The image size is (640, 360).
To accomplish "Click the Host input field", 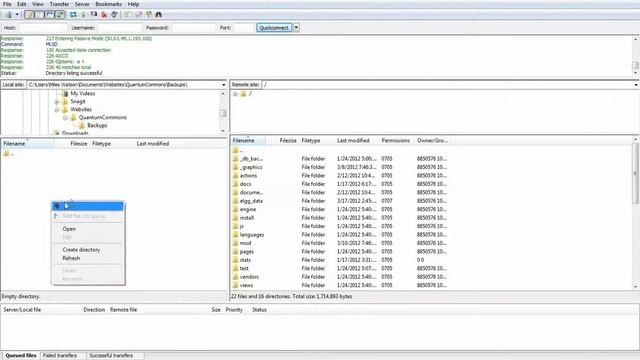I will coord(43,28).
